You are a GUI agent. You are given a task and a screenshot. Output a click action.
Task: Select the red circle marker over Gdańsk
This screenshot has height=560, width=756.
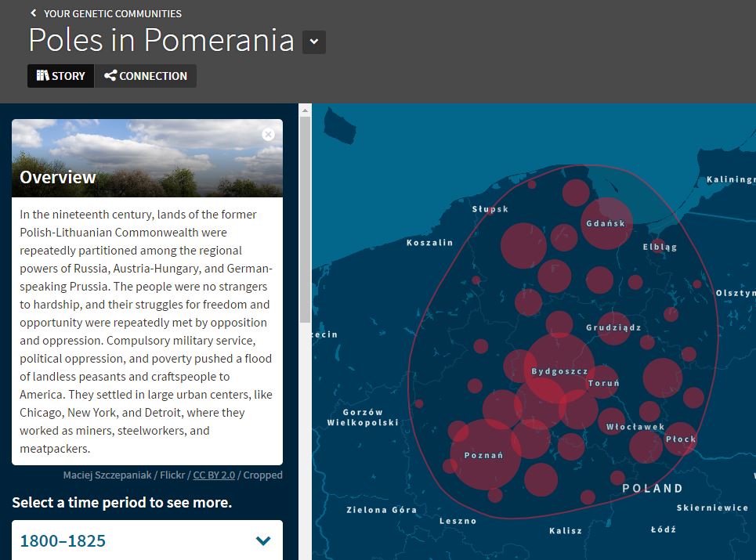click(x=606, y=223)
